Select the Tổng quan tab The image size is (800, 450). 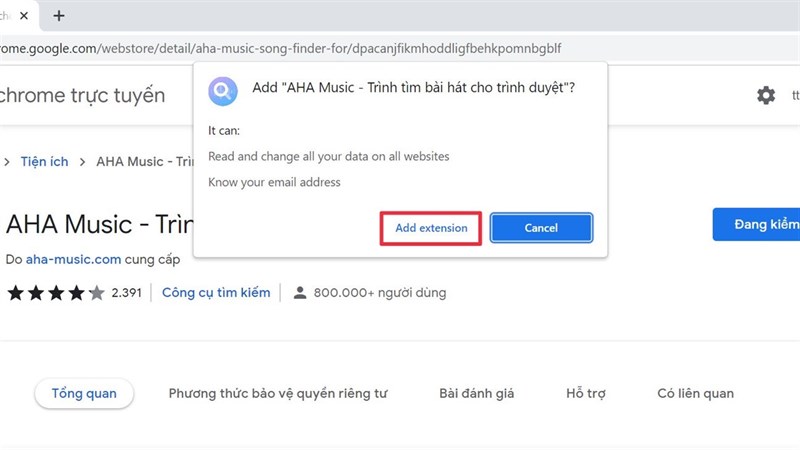click(x=84, y=393)
